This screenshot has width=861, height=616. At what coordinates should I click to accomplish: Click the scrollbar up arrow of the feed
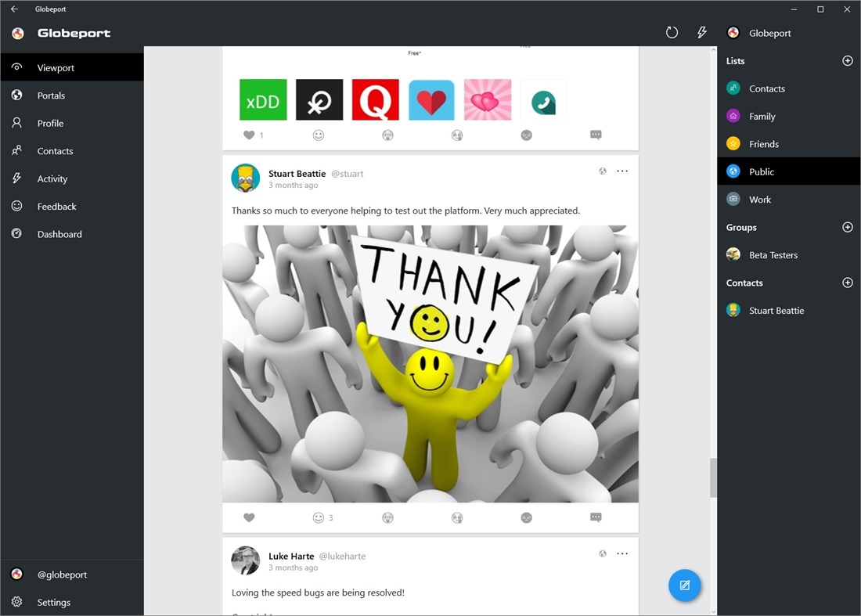coord(713,50)
